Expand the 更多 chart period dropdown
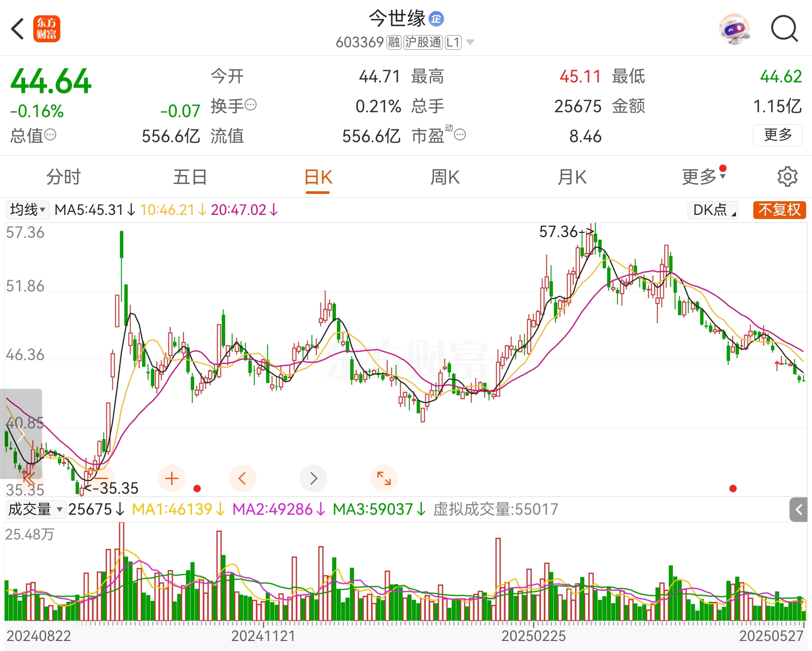 click(x=703, y=176)
